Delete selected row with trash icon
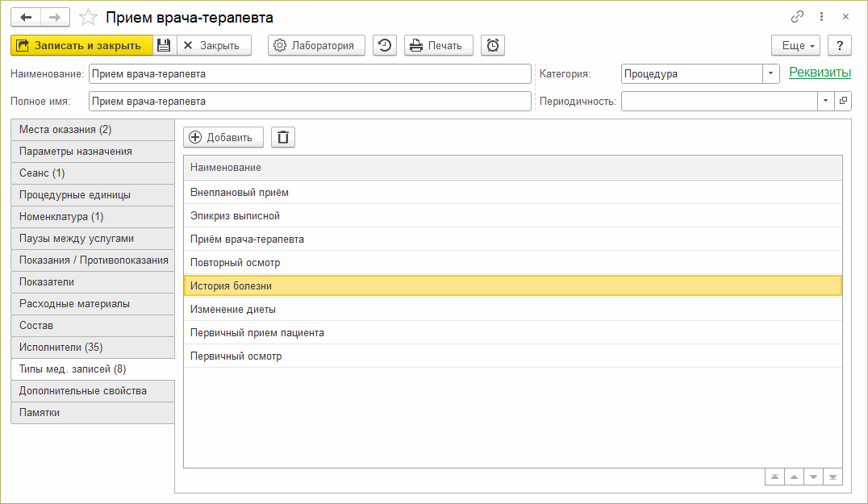 coord(283,137)
